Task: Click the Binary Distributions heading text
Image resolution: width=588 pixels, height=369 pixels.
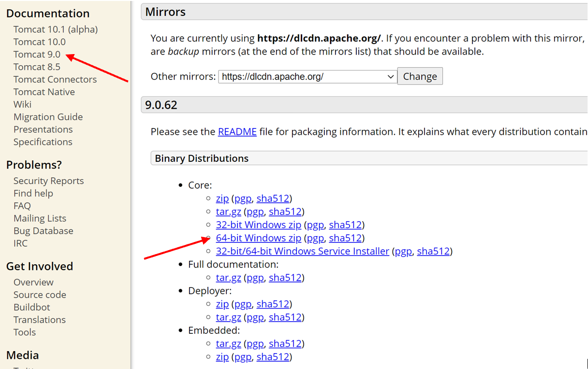Action: pyautogui.click(x=202, y=158)
